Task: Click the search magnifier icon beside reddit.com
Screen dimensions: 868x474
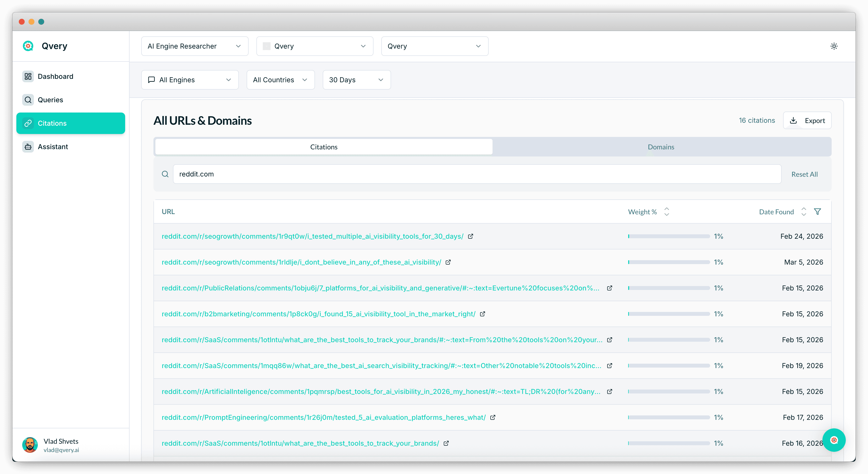Action: [x=165, y=174]
